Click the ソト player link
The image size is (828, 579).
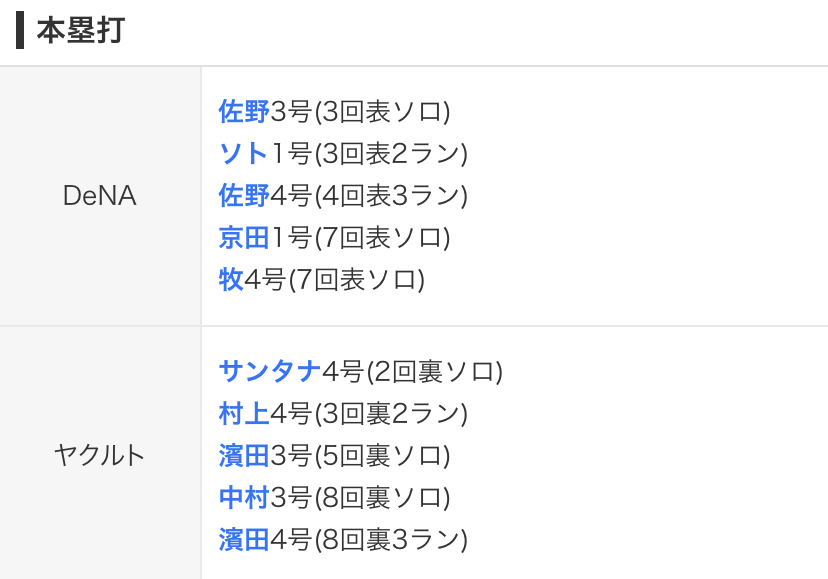click(x=244, y=154)
